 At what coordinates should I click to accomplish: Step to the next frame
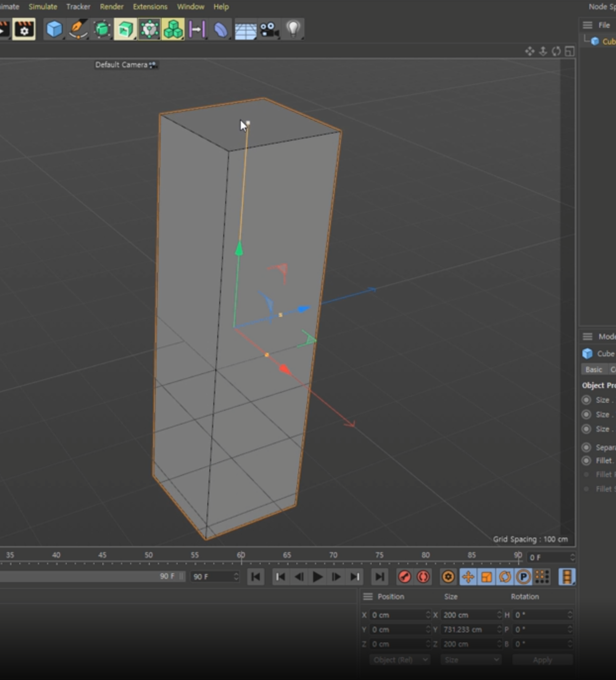point(336,577)
